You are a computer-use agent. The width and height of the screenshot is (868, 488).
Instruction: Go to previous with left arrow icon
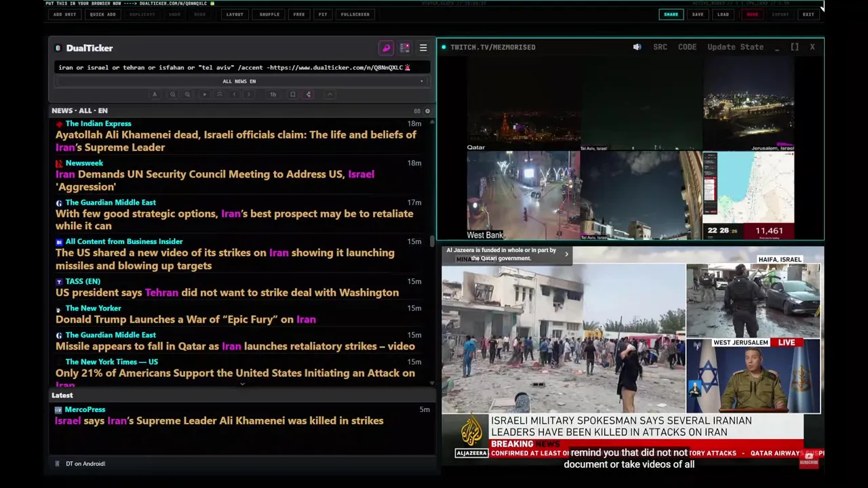(234, 94)
